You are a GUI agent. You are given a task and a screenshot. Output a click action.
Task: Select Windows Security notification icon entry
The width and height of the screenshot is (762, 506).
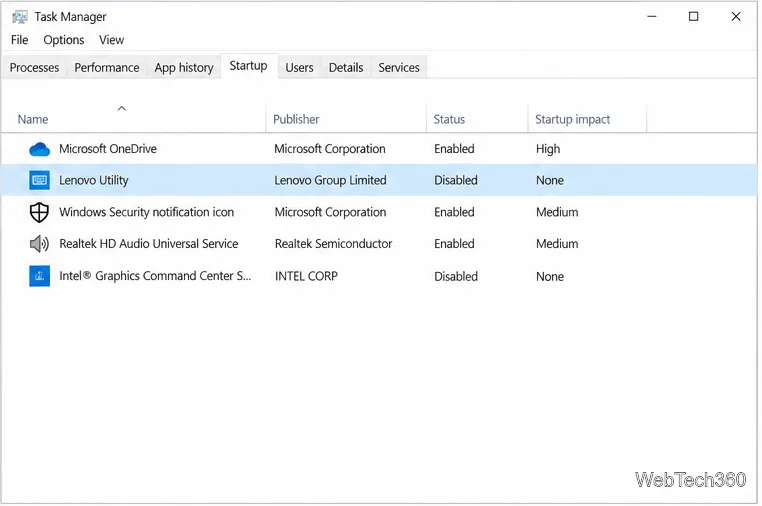147,212
